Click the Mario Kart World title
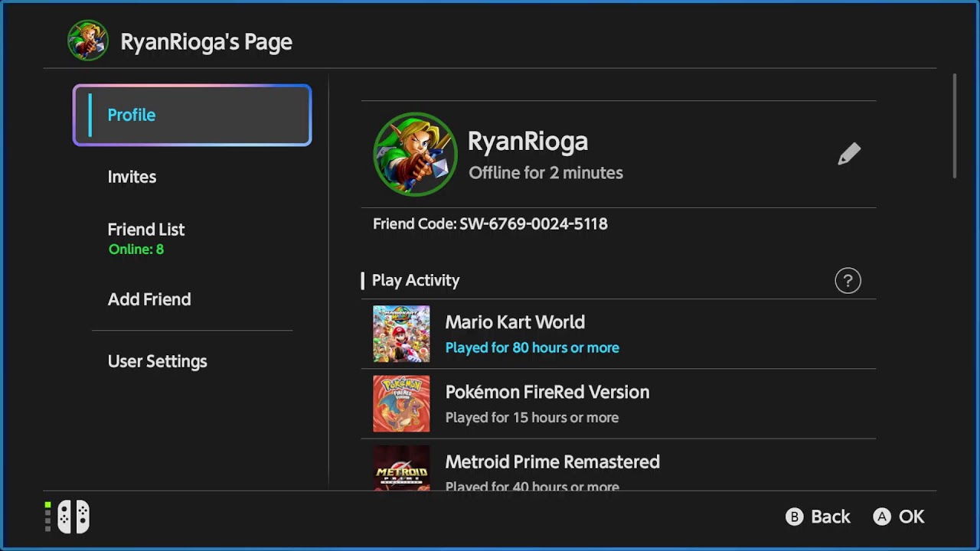This screenshot has height=551, width=980. point(515,322)
